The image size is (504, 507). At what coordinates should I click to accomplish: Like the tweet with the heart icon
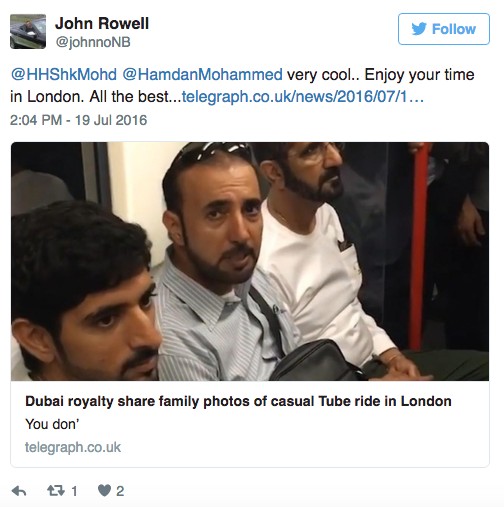pos(104,491)
